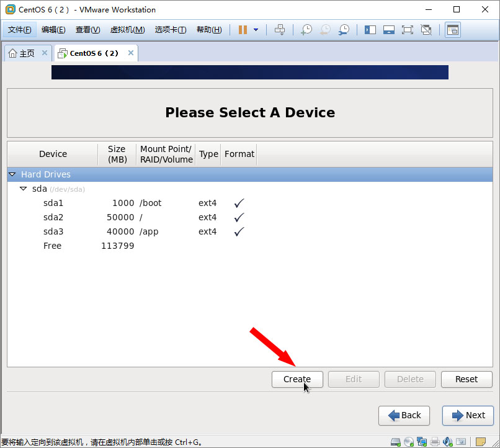
Task: Close the CentOS 6 (2) tab
Action: [x=131, y=53]
